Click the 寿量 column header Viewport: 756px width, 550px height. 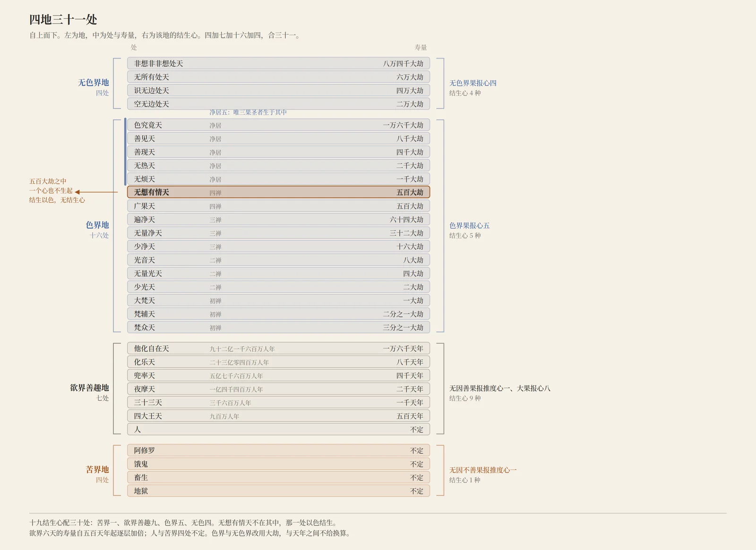[x=421, y=48]
